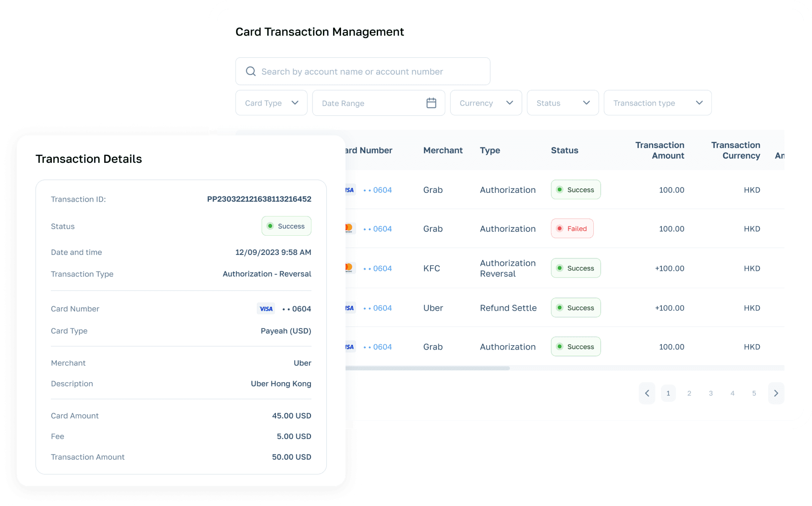The width and height of the screenshot is (812, 506).
Task: Click the 45.00 USD card amount
Action: coord(292,416)
